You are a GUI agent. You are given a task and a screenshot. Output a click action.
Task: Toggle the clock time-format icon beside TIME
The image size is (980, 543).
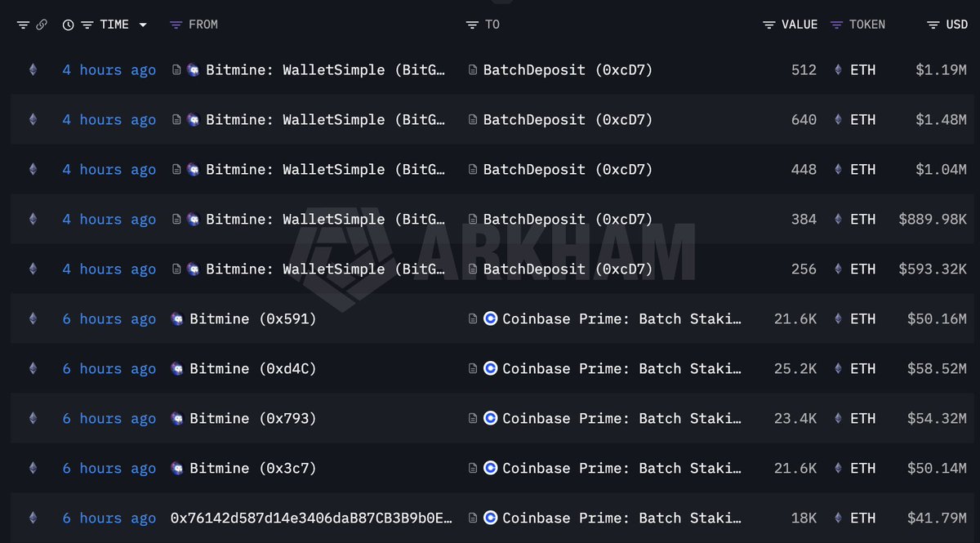point(68,25)
